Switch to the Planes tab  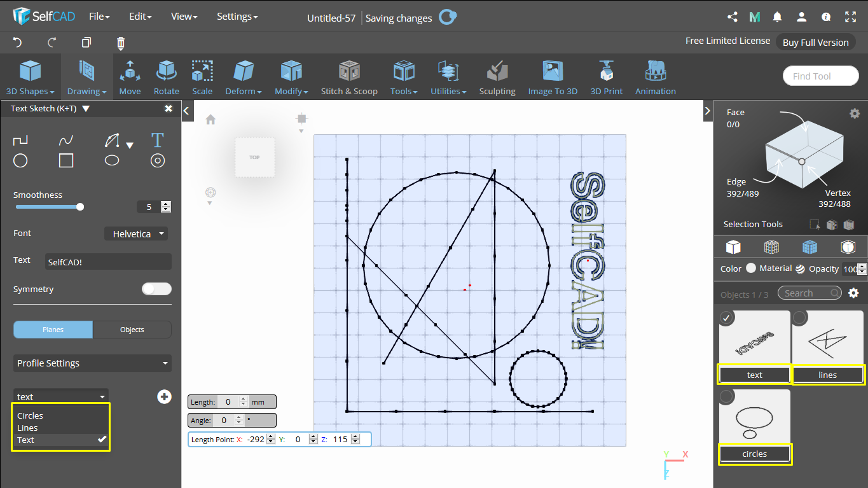click(53, 330)
